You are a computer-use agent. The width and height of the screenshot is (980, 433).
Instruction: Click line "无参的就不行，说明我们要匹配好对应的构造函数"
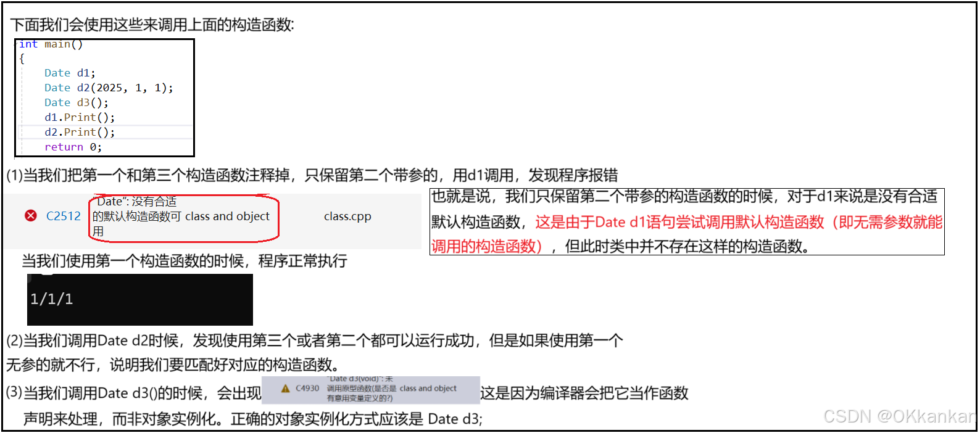tap(173, 365)
